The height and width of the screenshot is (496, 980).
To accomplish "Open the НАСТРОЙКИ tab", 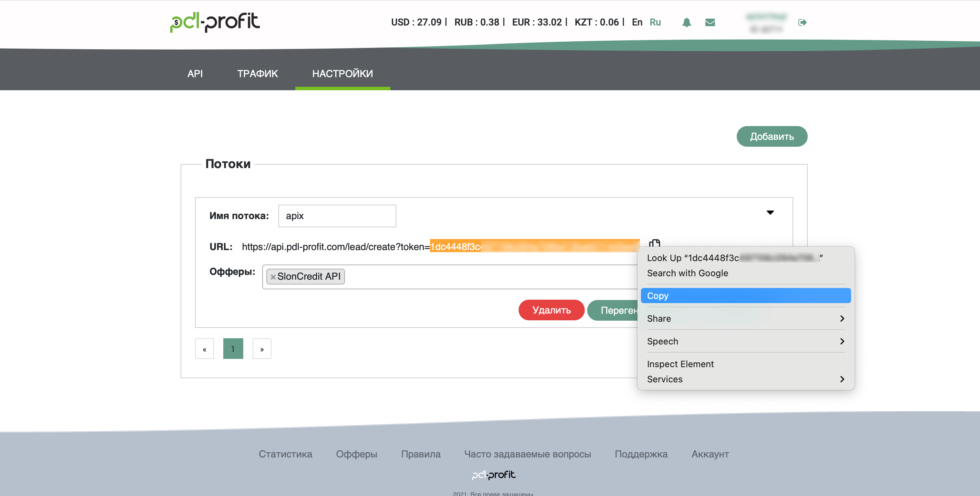I will [x=343, y=73].
